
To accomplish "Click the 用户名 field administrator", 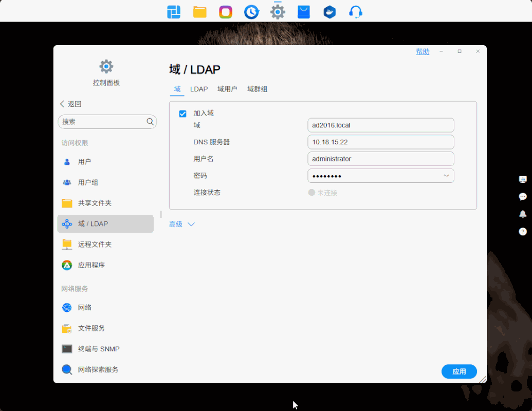I will point(381,159).
